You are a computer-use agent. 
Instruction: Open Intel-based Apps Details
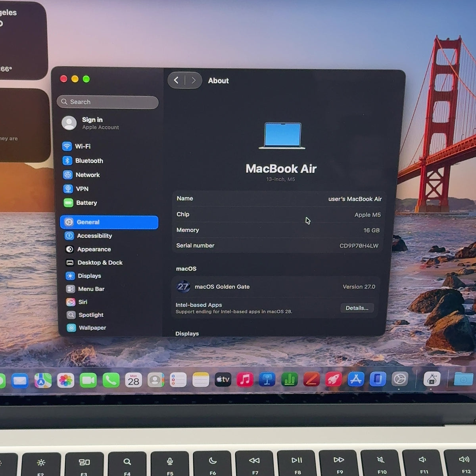pos(357,308)
